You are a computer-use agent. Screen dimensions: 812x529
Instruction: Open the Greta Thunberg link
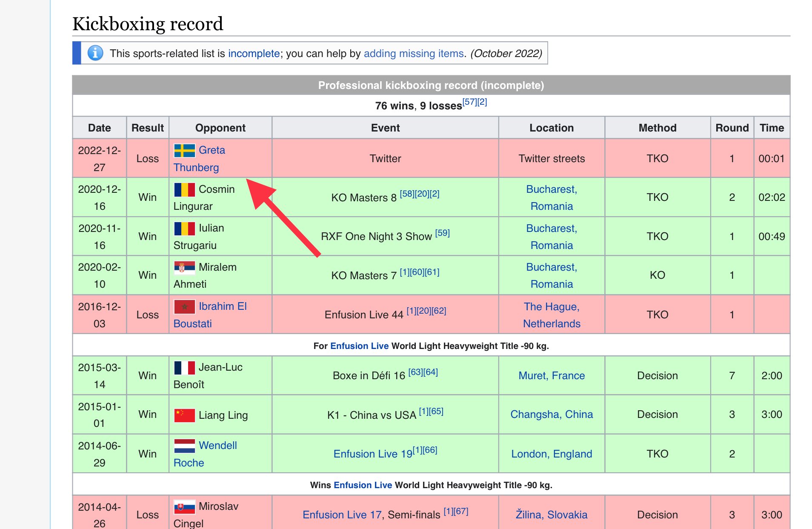[200, 159]
